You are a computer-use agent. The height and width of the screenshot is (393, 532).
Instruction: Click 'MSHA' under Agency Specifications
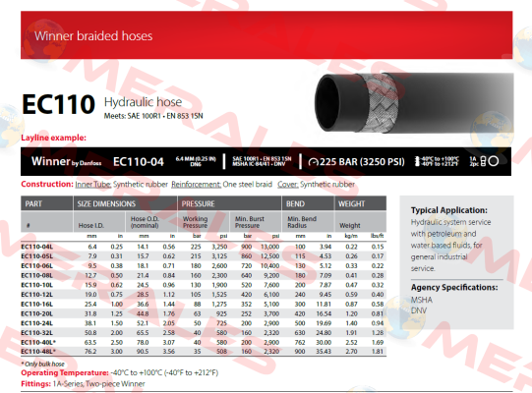422,300
